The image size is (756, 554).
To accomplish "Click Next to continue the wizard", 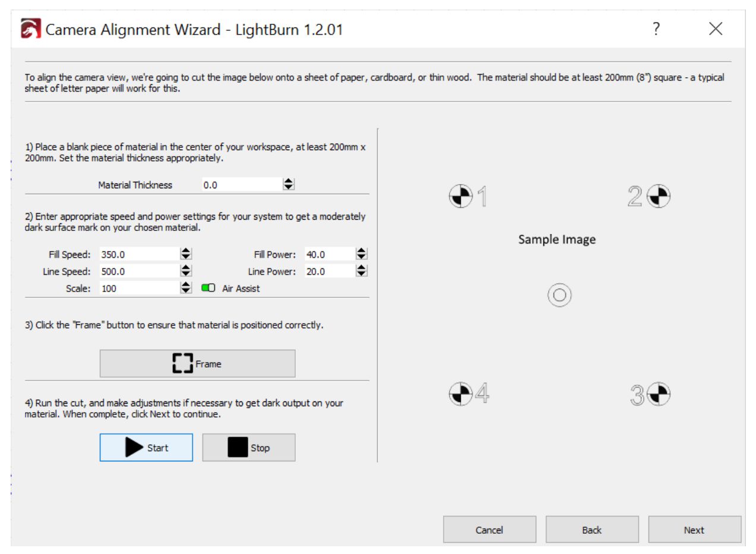I will click(x=694, y=530).
